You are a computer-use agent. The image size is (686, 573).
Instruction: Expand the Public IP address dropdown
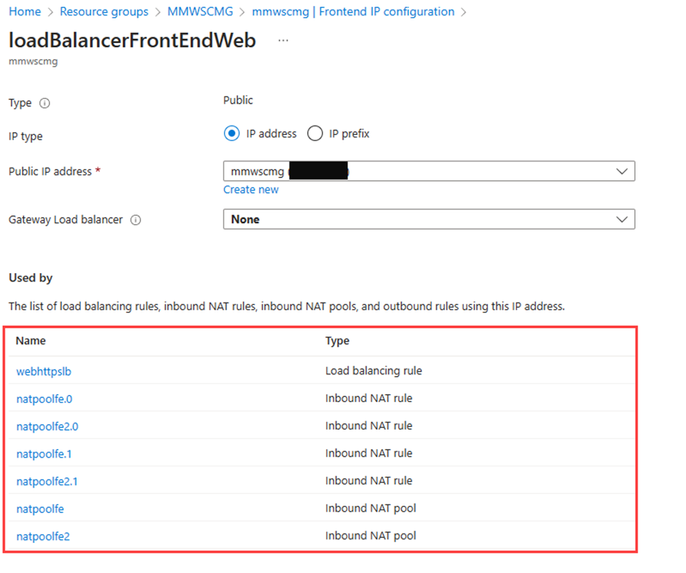tap(429, 171)
